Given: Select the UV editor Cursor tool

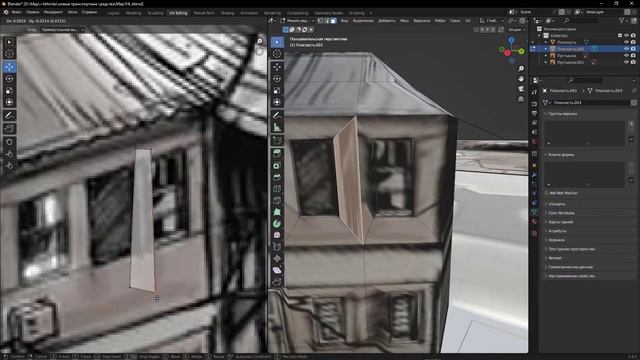Looking at the screenshot, I should click(x=9, y=54).
